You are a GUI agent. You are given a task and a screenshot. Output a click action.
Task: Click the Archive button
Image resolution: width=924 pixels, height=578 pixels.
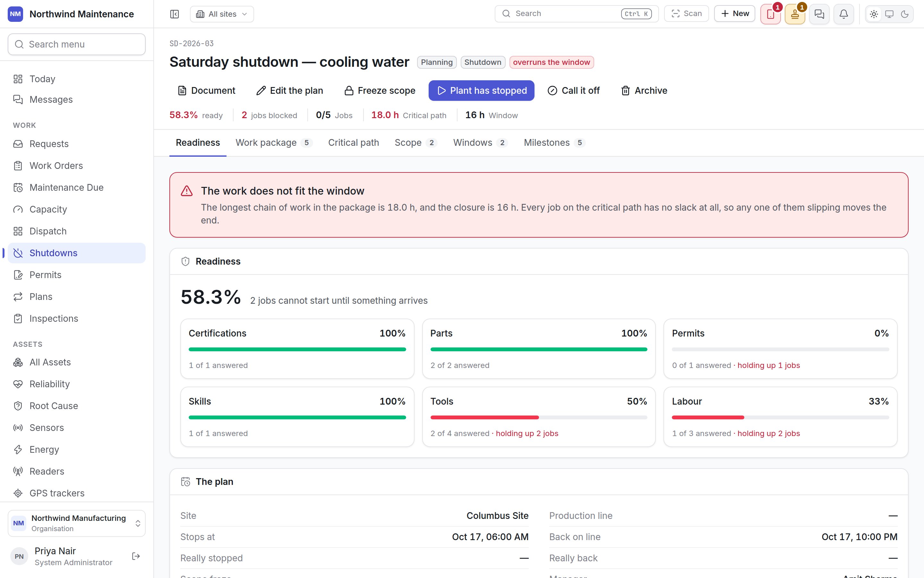click(644, 91)
